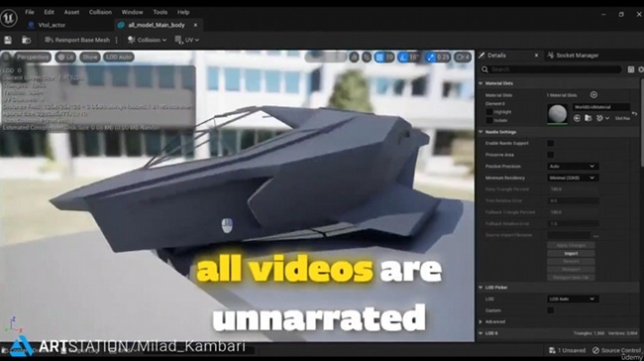Viewport: 644px width, 361px height.
Task: Open the camera speed setting
Action: [463, 58]
